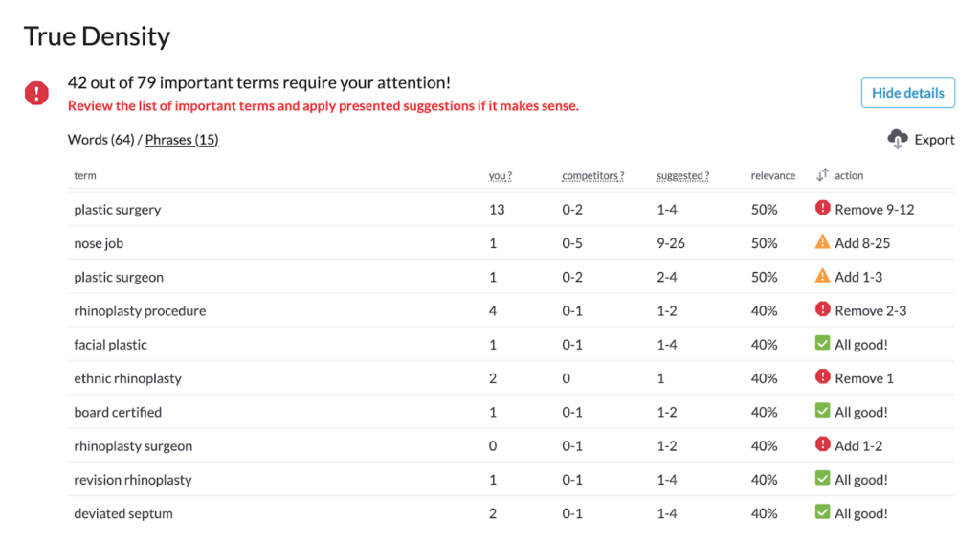
Task: Switch to the Phrases (15) tab
Action: 182,140
